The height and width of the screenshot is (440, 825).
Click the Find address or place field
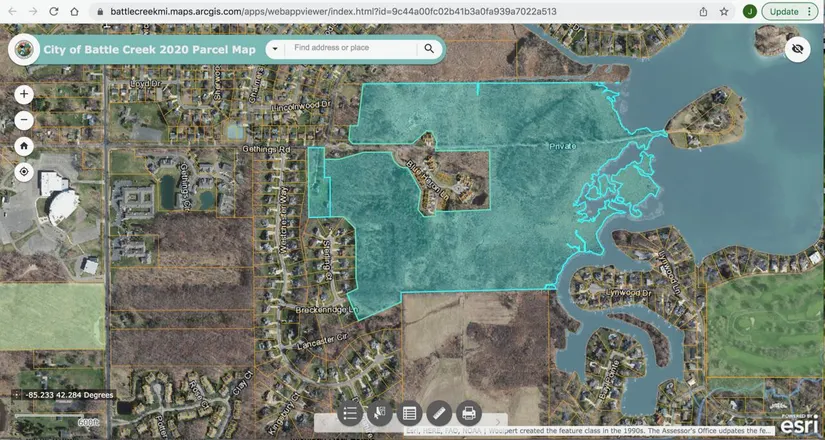pyautogui.click(x=350, y=49)
